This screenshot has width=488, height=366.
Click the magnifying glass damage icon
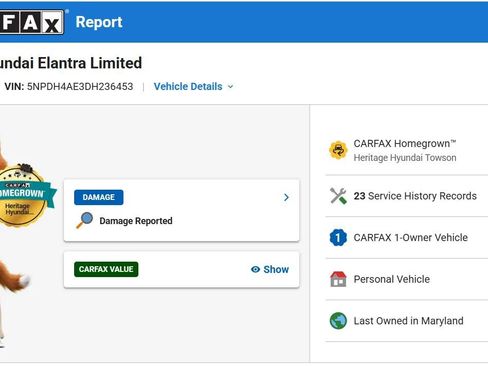tap(84, 220)
